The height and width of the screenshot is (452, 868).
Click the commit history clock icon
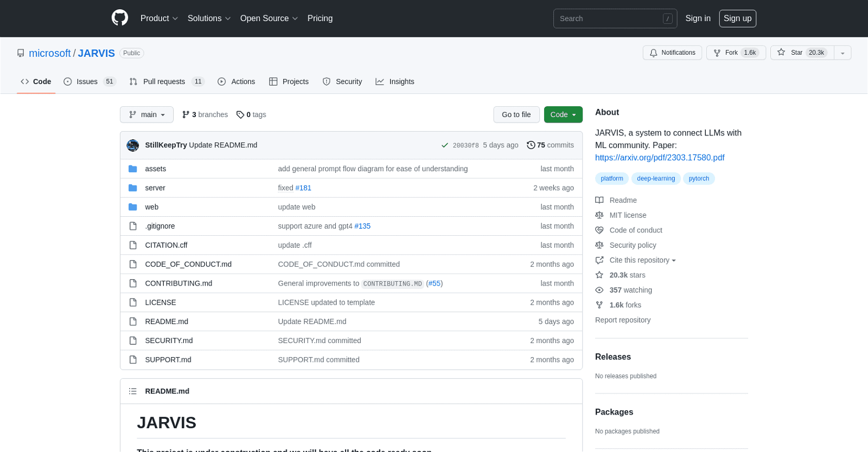point(531,145)
